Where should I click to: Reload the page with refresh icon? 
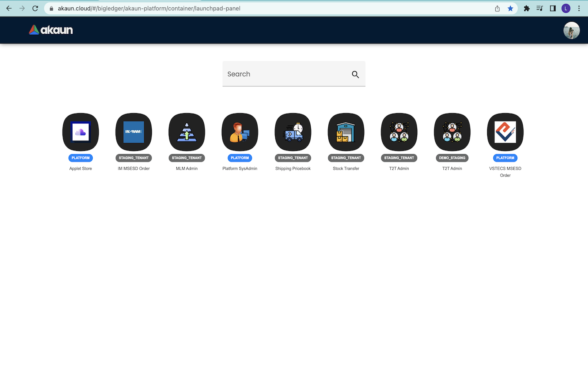[x=35, y=8]
